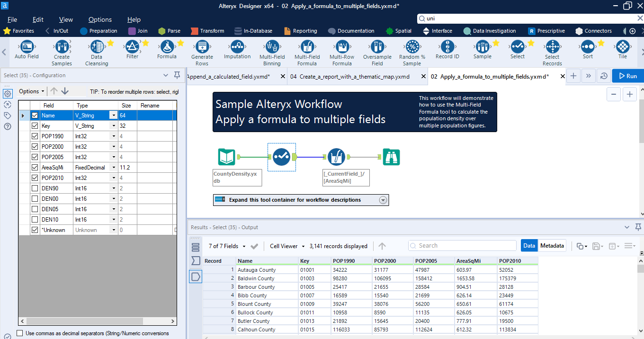644x339 pixels.
Task: Open the Options dropdown in the Select configuration
Action: click(x=31, y=91)
